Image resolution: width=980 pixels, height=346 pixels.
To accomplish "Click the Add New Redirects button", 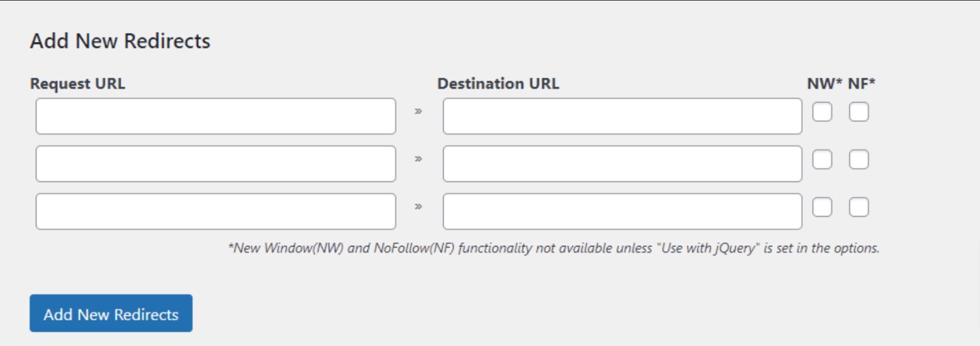I will tap(111, 313).
